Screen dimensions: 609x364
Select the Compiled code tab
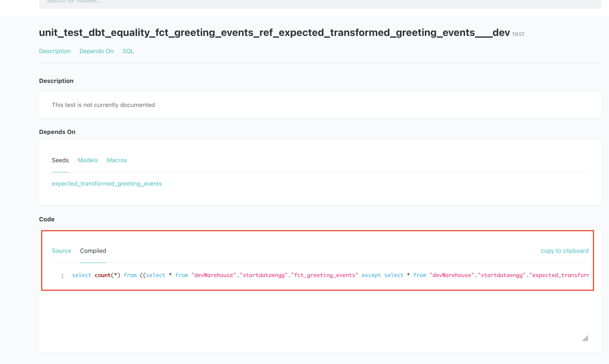click(x=93, y=251)
